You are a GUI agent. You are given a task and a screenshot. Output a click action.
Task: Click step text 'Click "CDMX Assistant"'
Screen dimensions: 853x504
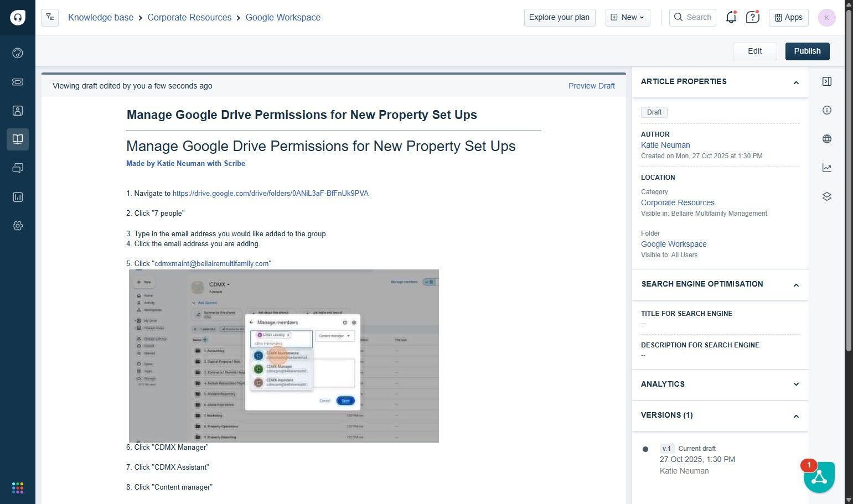[x=172, y=467]
